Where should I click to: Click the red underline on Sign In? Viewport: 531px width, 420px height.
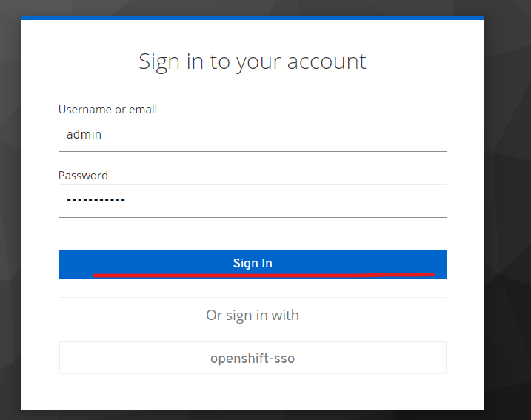point(264,275)
